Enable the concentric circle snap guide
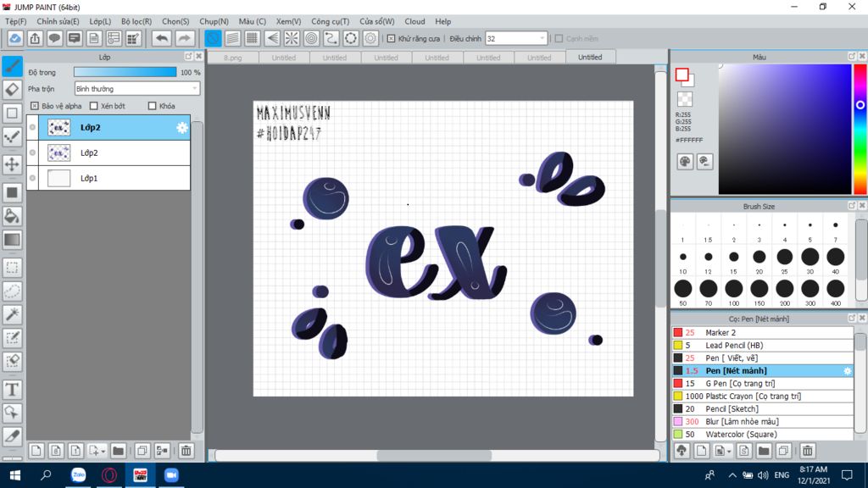The image size is (868, 488). tap(312, 38)
